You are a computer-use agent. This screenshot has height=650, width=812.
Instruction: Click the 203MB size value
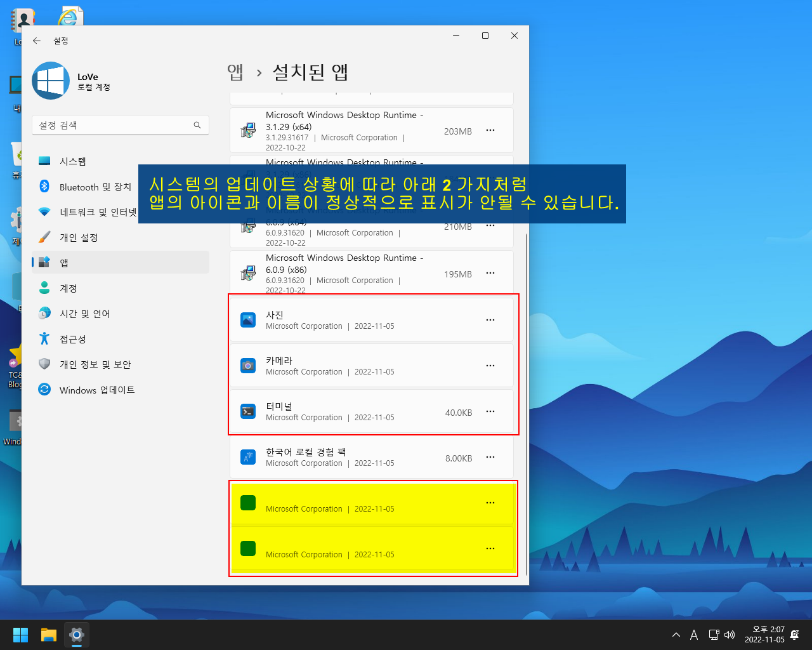pos(458,131)
